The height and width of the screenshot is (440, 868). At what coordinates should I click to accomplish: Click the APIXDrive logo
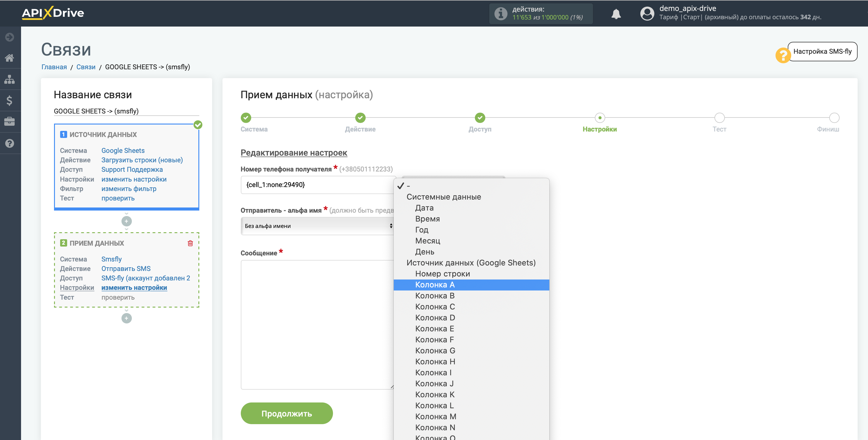click(x=53, y=13)
